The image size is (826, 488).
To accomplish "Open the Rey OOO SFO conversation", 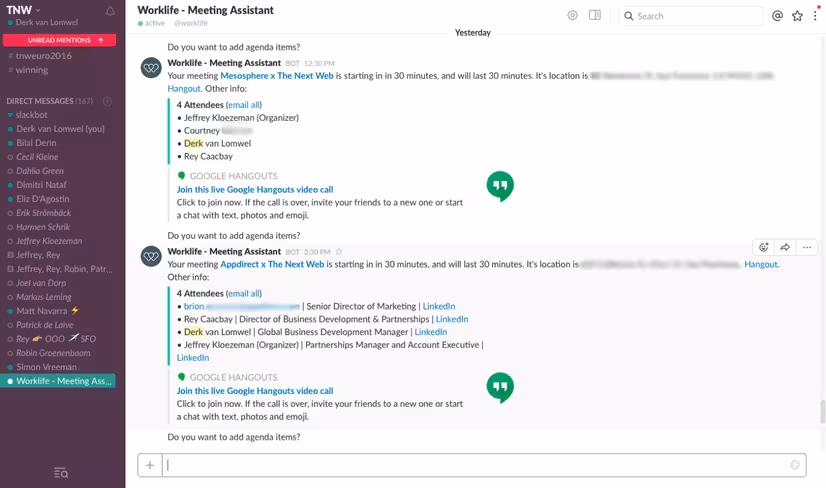I will (x=56, y=339).
